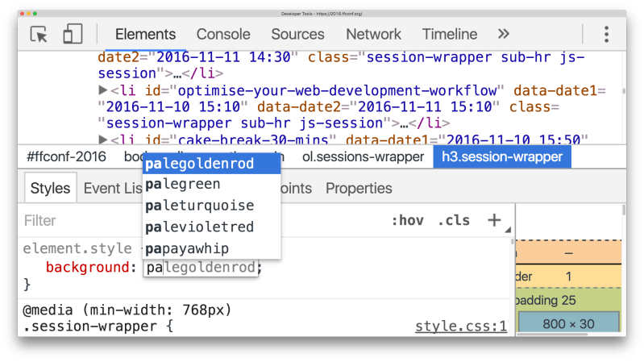Image resolution: width=644 pixels, height=362 pixels.
Task: Open the Properties sidebar tab
Action: coord(359,188)
